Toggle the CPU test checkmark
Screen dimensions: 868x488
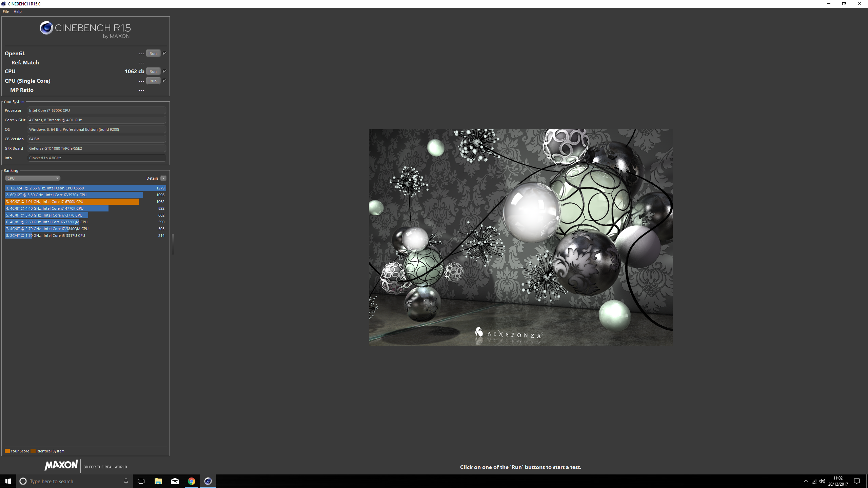[164, 71]
